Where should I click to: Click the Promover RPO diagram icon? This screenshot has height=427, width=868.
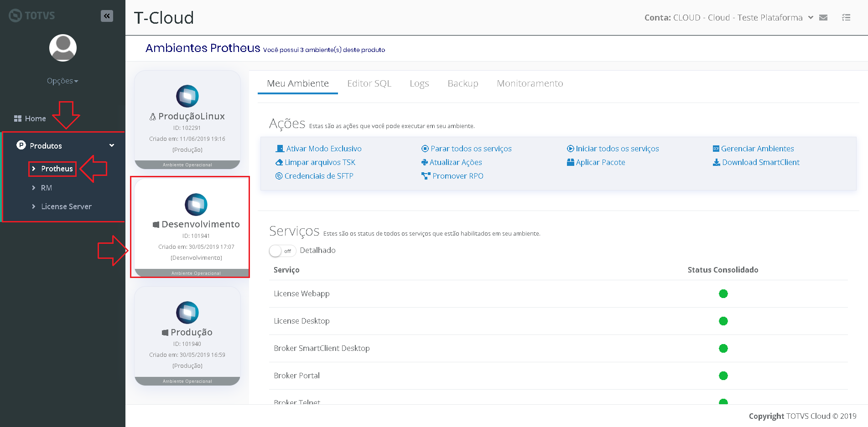pyautogui.click(x=426, y=176)
